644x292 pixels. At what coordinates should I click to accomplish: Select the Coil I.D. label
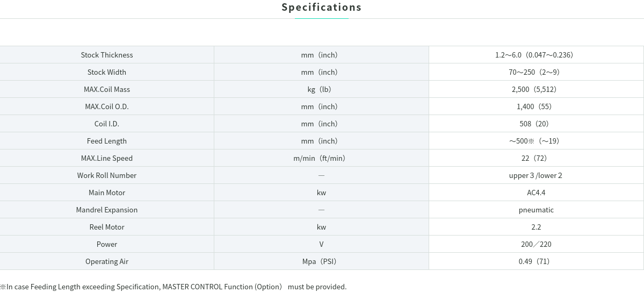coord(107,124)
